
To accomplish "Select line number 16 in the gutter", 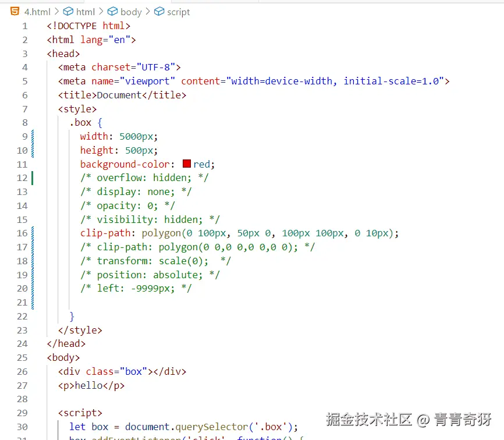I will [x=22, y=233].
